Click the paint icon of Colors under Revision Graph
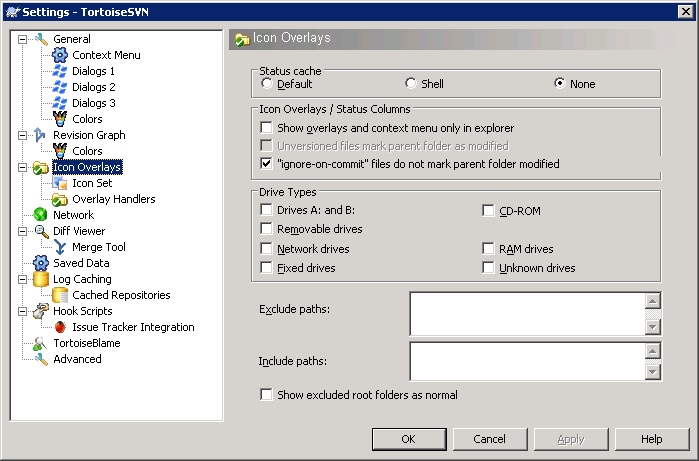Viewport: 699px width, 461px height. (60, 151)
